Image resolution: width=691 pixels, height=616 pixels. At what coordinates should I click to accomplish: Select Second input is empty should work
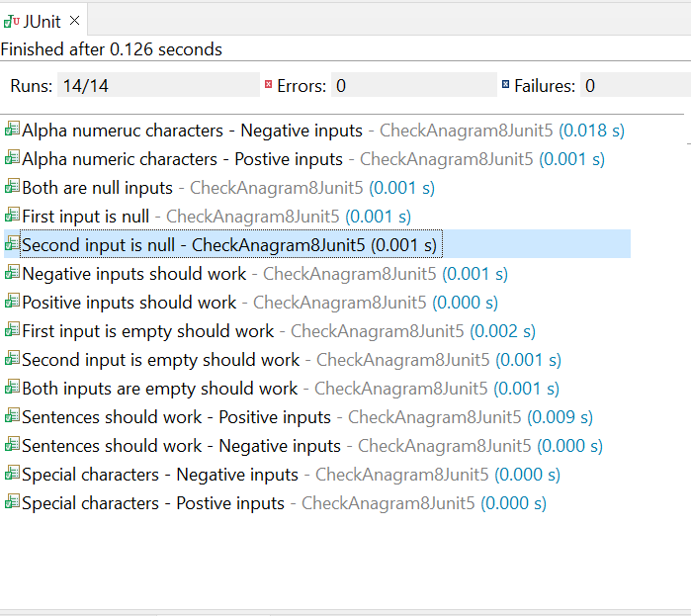[x=160, y=359]
